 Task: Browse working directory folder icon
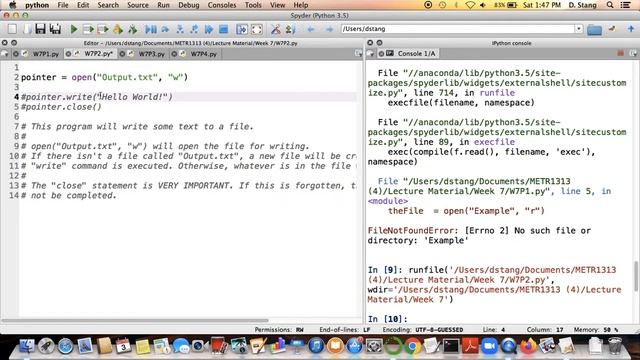point(594,29)
